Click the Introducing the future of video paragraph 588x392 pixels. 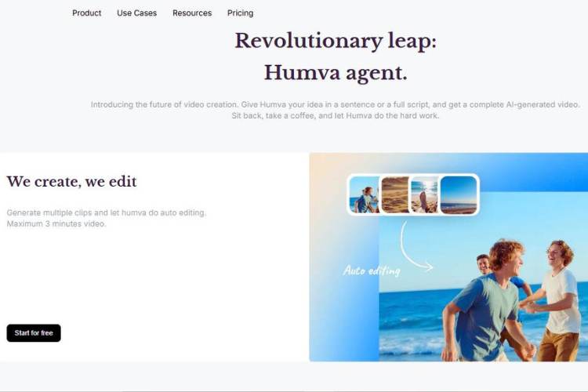[x=336, y=110]
